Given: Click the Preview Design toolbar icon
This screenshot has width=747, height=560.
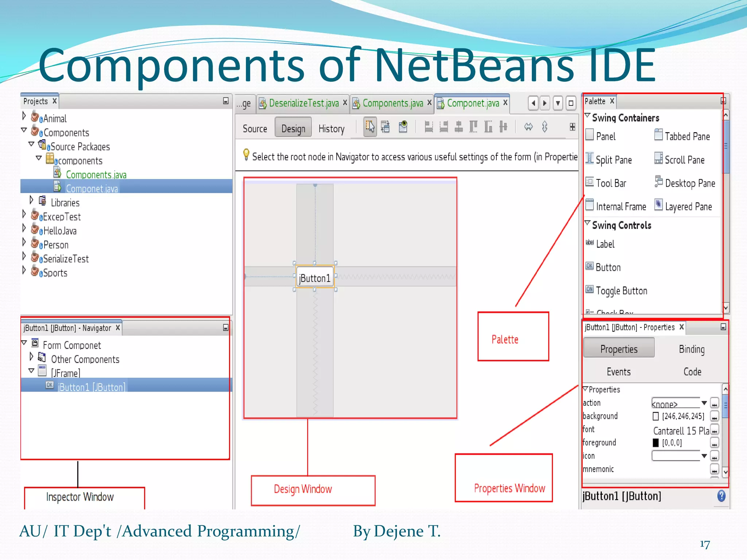Looking at the screenshot, I should click(x=403, y=127).
